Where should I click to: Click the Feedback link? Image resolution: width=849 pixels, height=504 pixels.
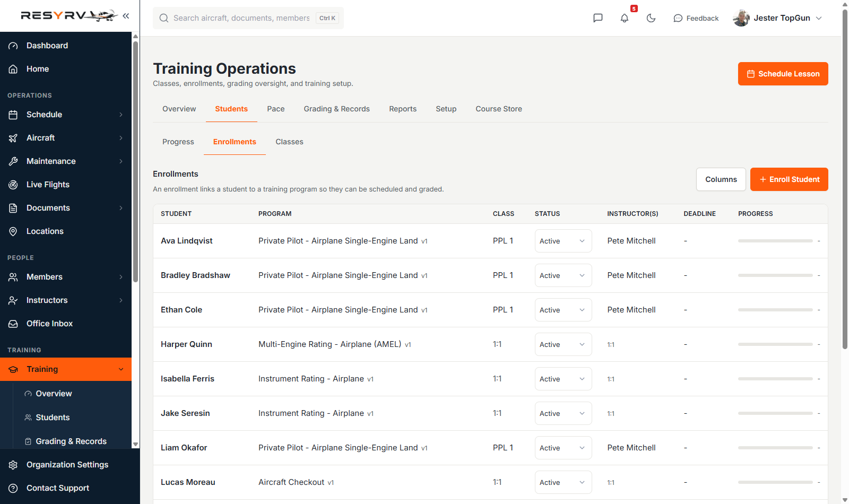click(696, 18)
